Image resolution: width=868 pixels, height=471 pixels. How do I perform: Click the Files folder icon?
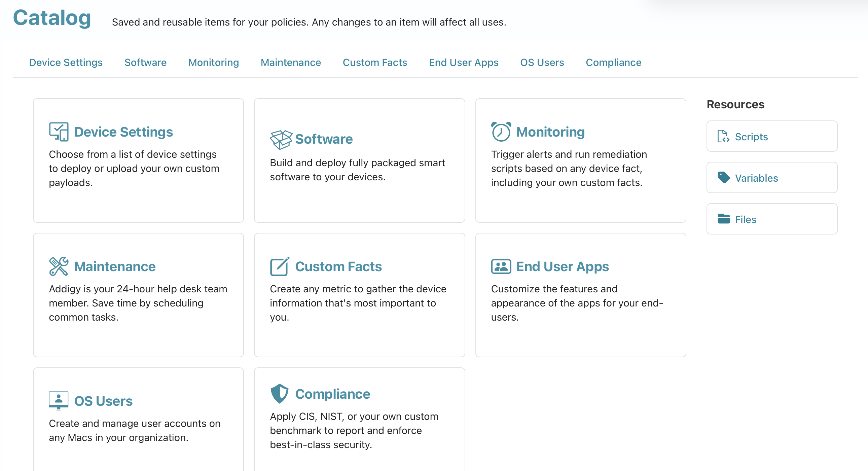pyautogui.click(x=723, y=219)
